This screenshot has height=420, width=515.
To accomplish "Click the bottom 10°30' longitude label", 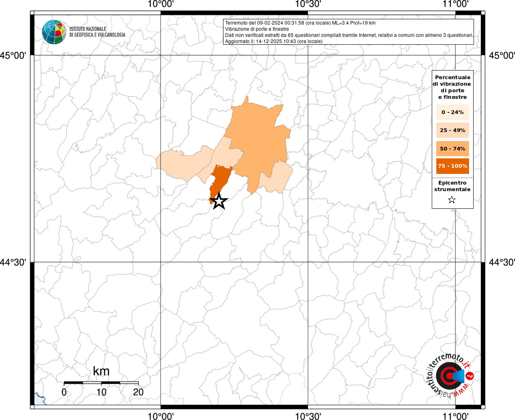I will coord(308,416).
